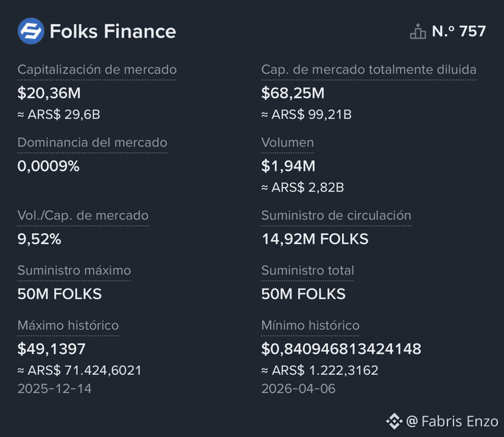Click the Binance logo in the watermark
This screenshot has width=504, height=437.
394,421
